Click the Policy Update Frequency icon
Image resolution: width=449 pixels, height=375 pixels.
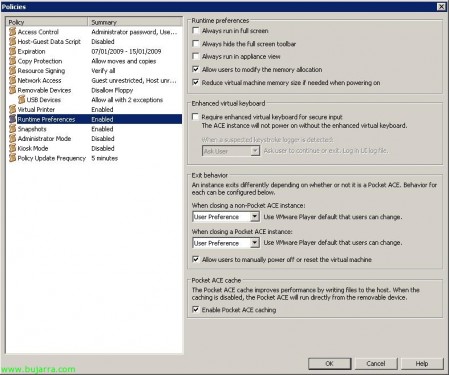[x=12, y=158]
